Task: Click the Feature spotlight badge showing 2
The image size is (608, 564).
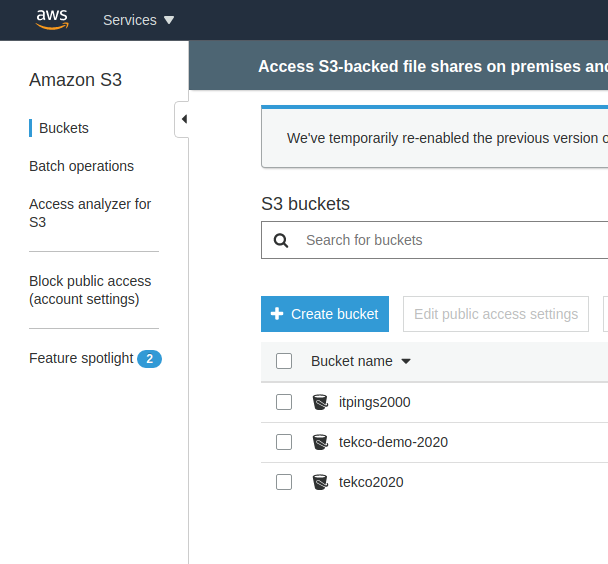Action: (x=149, y=359)
